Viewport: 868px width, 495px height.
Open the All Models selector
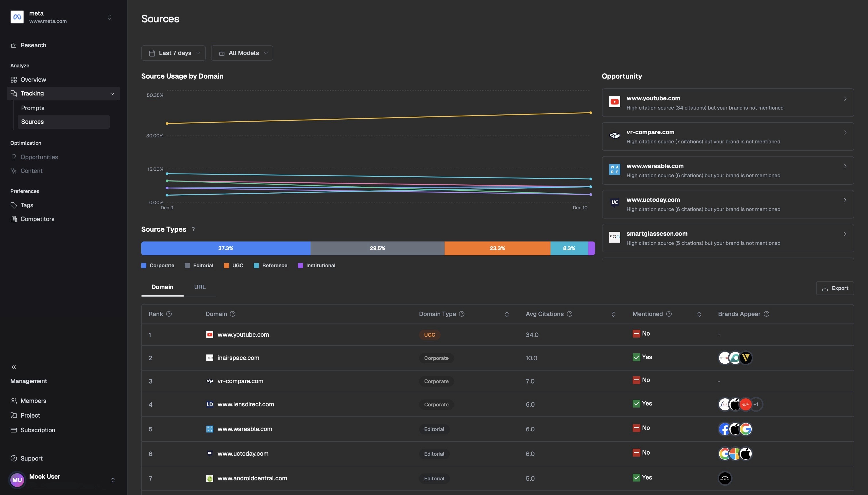pyautogui.click(x=242, y=53)
